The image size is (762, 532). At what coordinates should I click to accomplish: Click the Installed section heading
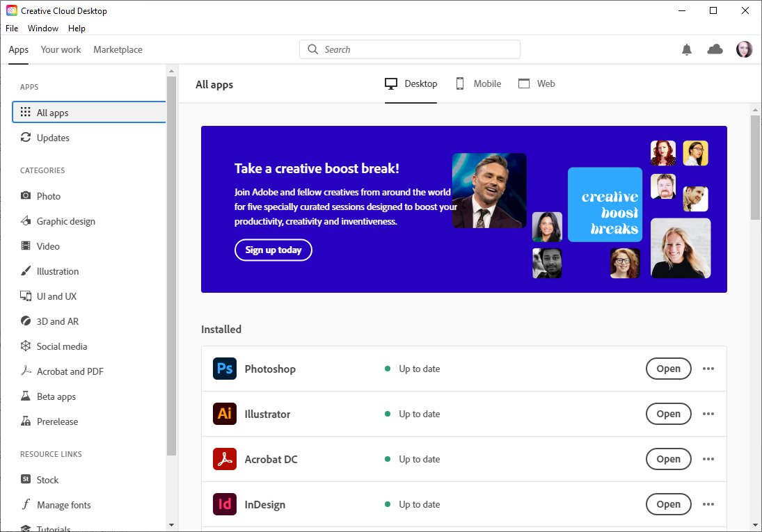221,329
